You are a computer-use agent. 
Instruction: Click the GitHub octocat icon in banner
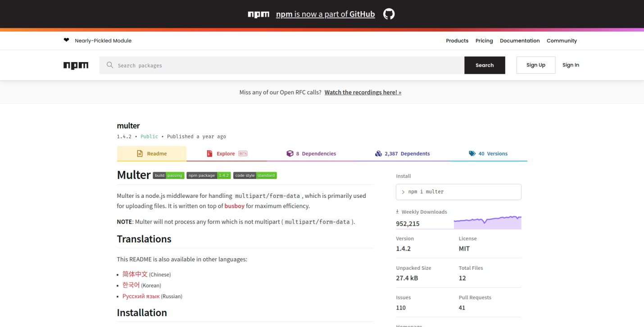point(389,14)
